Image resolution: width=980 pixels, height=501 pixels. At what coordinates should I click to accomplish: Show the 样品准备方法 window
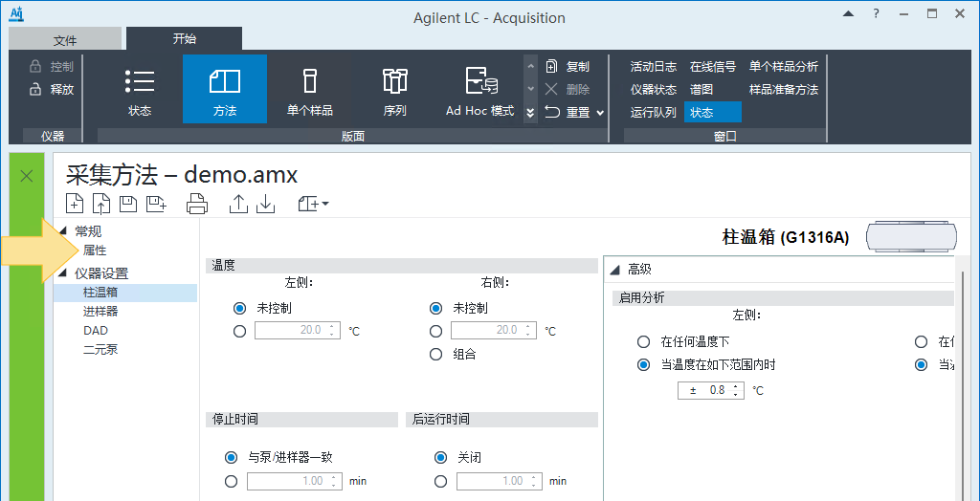coord(784,89)
